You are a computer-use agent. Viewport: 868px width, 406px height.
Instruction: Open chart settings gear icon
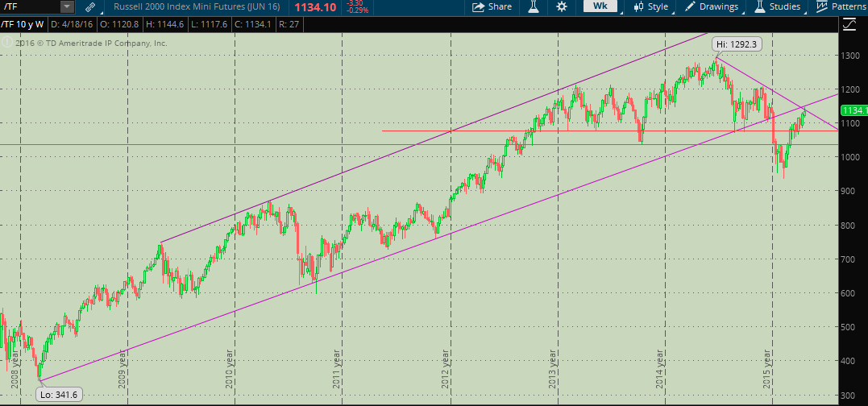tap(561, 6)
